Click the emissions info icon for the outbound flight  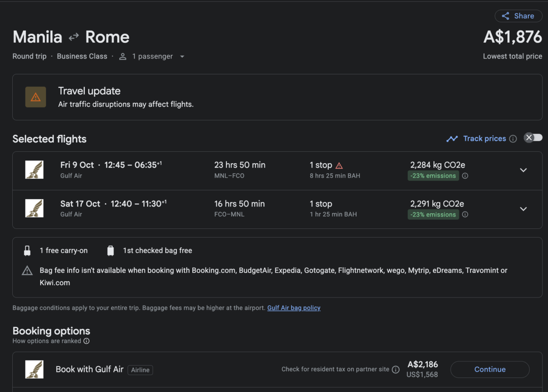(465, 176)
